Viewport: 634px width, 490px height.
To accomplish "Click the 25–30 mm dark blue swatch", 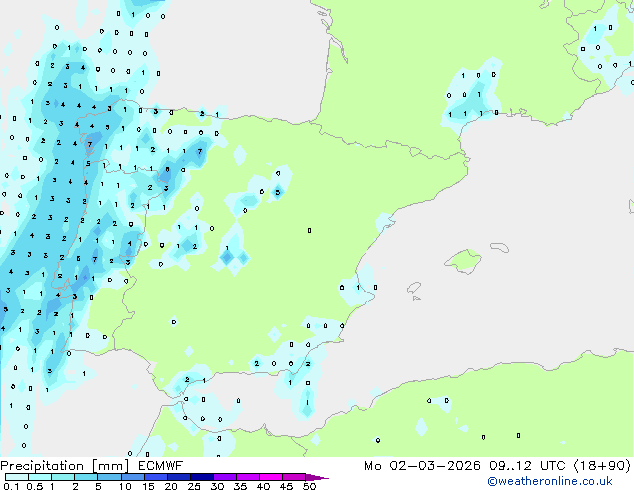I will tap(202, 477).
